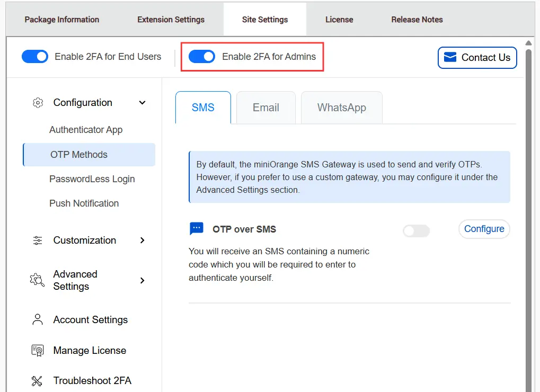This screenshot has width=540, height=392.
Task: Click the Troubleshoot 2FA tools icon
Action: [x=37, y=380]
